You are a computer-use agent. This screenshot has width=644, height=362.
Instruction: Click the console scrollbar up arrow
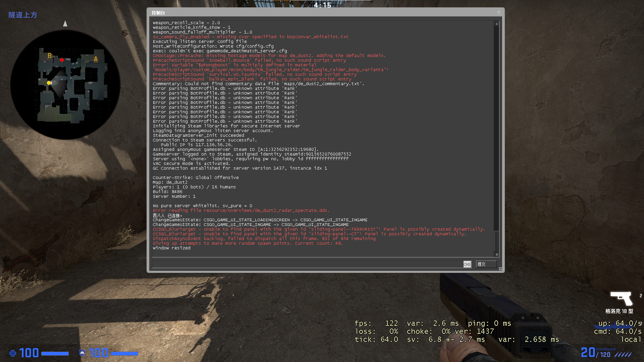(496, 24)
